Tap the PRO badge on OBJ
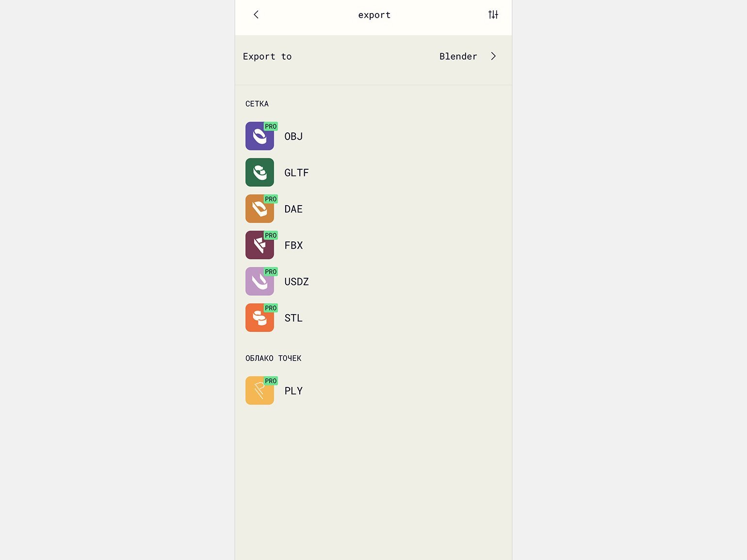This screenshot has width=747, height=560. [x=271, y=127]
